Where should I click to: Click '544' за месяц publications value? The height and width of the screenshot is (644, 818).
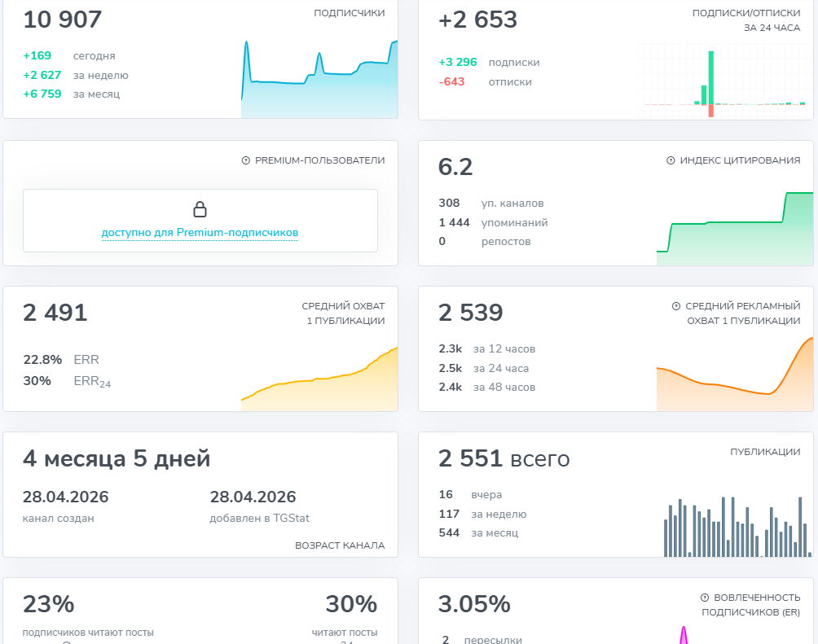tap(449, 533)
